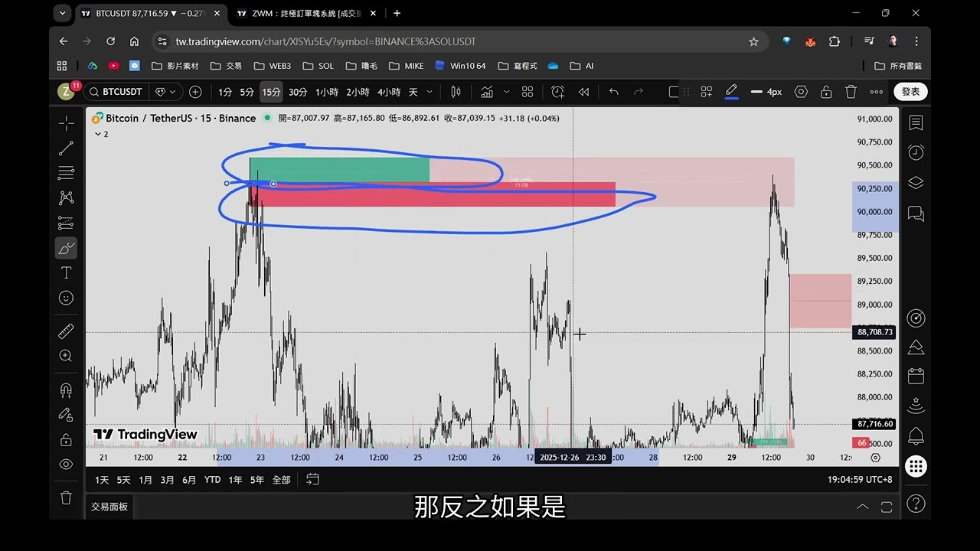This screenshot has width=980, height=551.
Task: Open the emoji icons tool
Action: pos(67,298)
